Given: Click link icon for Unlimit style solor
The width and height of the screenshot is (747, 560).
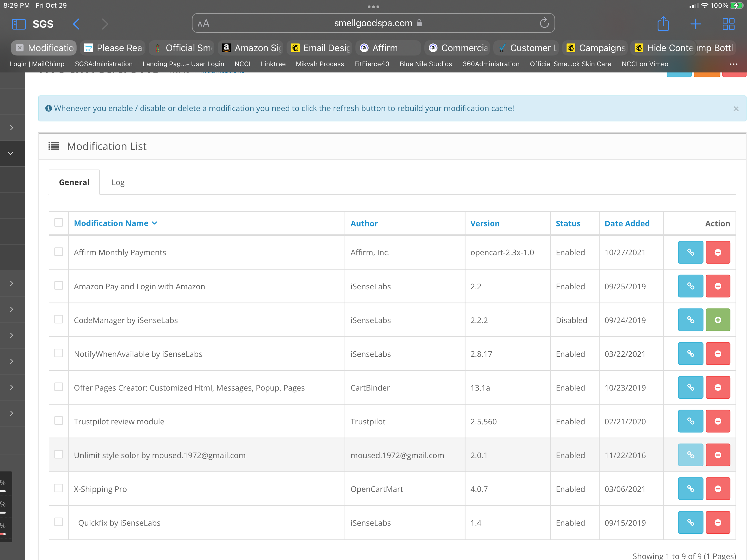Looking at the screenshot, I should point(690,455).
